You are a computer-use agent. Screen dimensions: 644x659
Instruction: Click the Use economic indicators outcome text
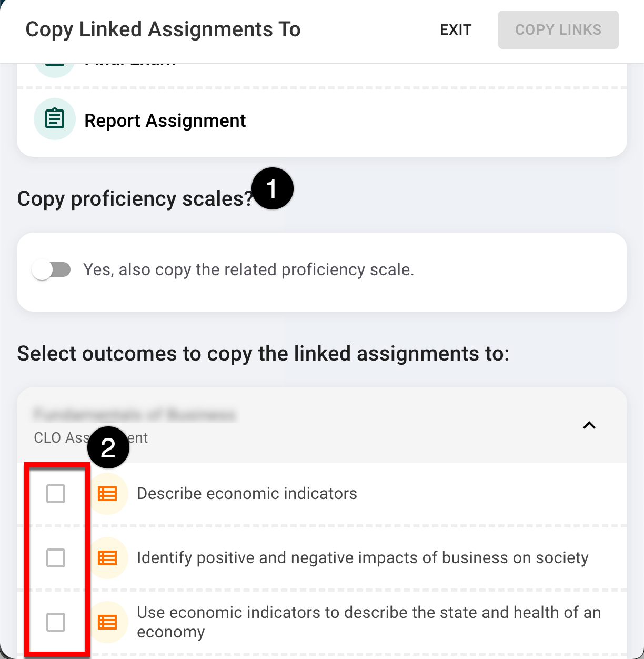point(368,622)
